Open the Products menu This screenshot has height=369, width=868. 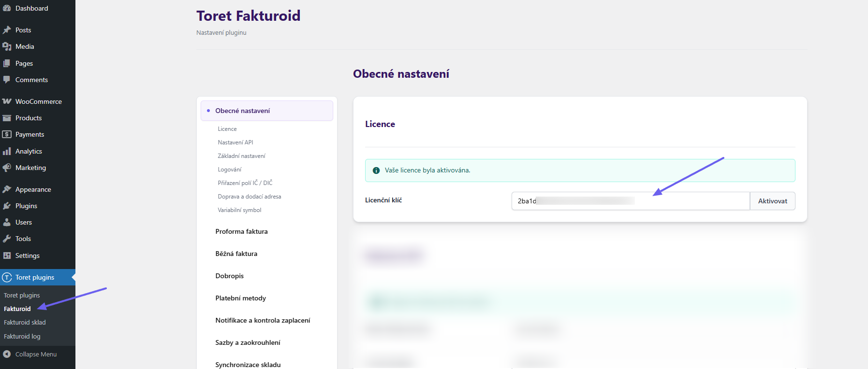click(38, 118)
